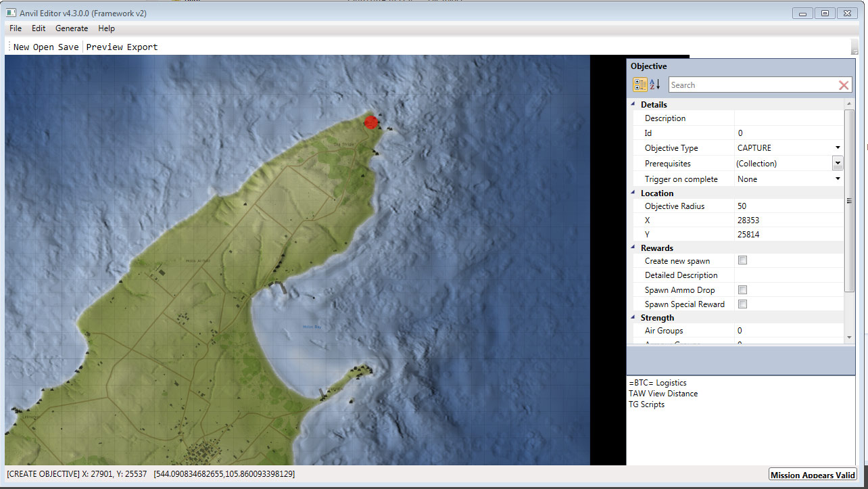This screenshot has width=868, height=489.
Task: Clear the property search with red X
Action: 844,85
